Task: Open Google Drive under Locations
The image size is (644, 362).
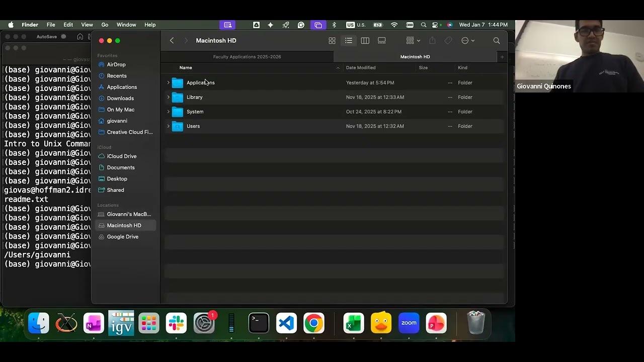Action: pyautogui.click(x=125, y=237)
